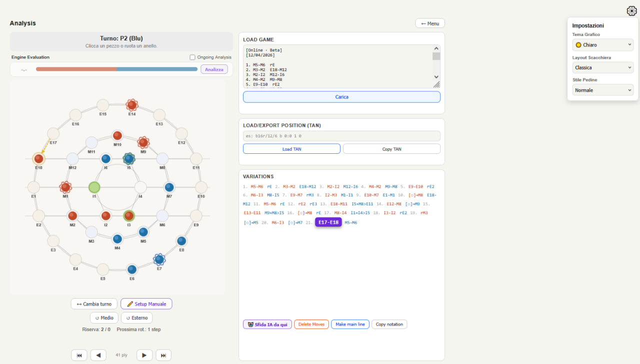Click the green piece on I1
Image resolution: width=640 pixels, height=364 pixels.
[x=94, y=187]
